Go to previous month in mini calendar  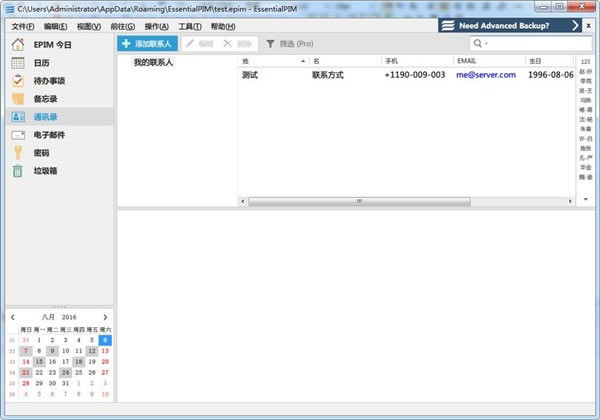pyautogui.click(x=13, y=317)
